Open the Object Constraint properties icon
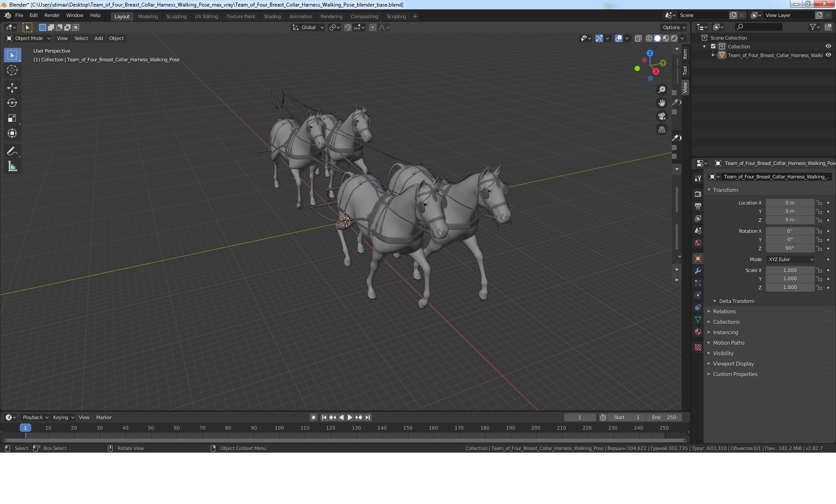Screen dimensions: 836x504 click(x=698, y=307)
